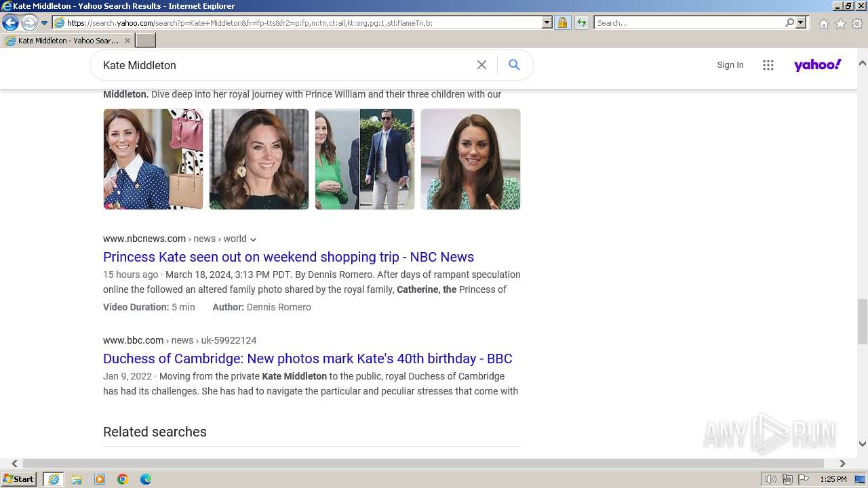
Task: Click the vertical scrollbar thumb
Action: pyautogui.click(x=862, y=322)
